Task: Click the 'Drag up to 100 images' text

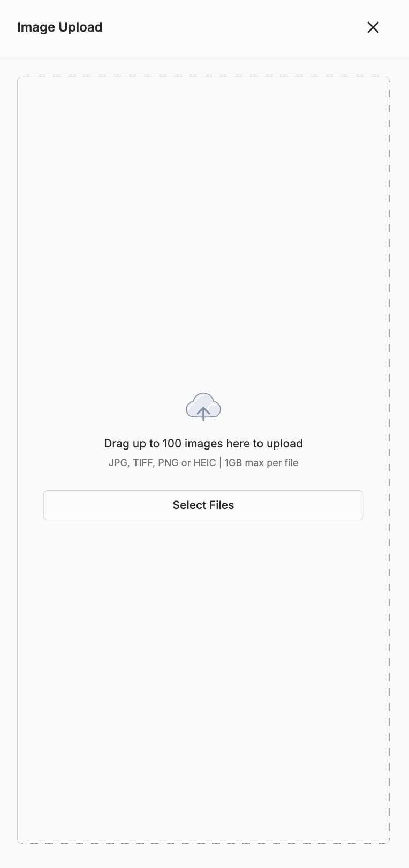Action: coord(203,444)
